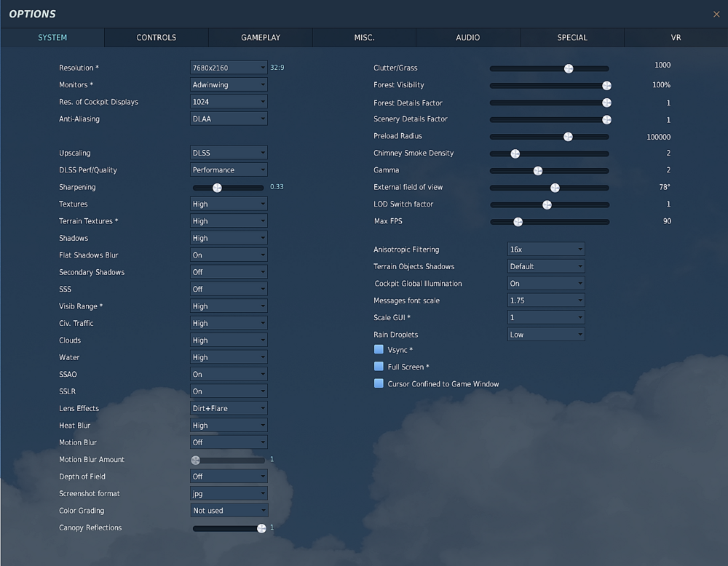Viewport: 728px width, 566px height.
Task: Click the External field of view slider handle
Action: pyautogui.click(x=555, y=188)
